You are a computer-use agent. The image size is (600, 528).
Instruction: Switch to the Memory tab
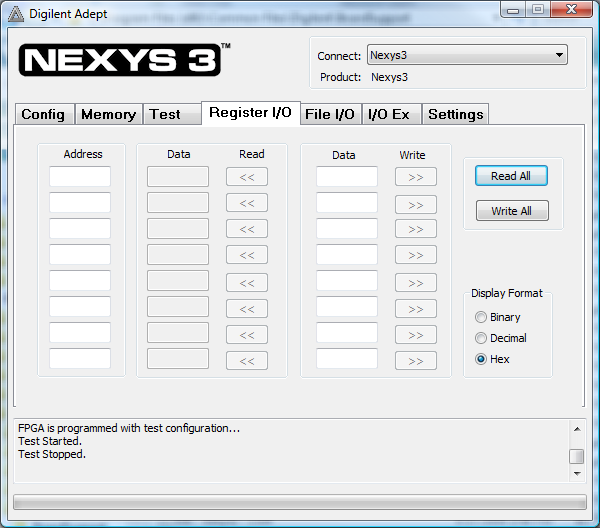(109, 114)
